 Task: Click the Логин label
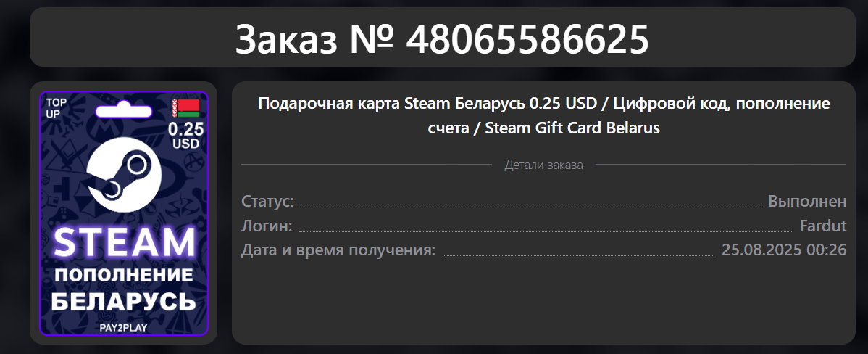(x=267, y=226)
